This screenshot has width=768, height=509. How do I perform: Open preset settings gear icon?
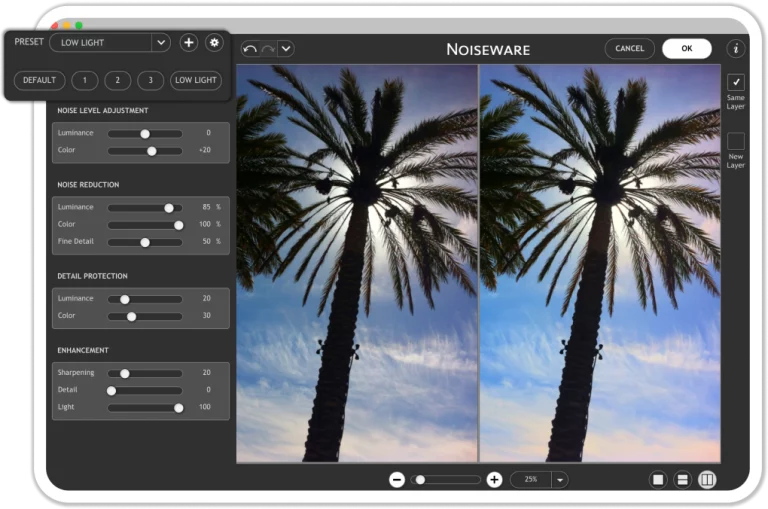click(214, 42)
